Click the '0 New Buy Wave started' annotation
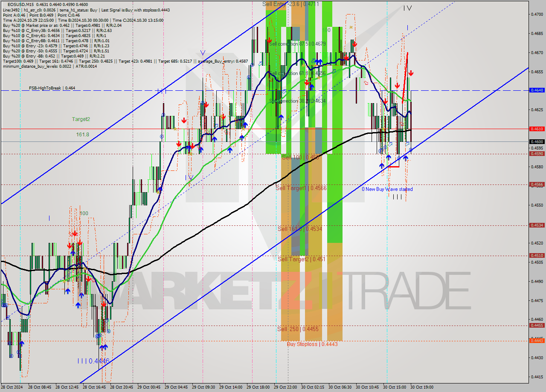The width and height of the screenshot is (546, 392). [x=387, y=189]
